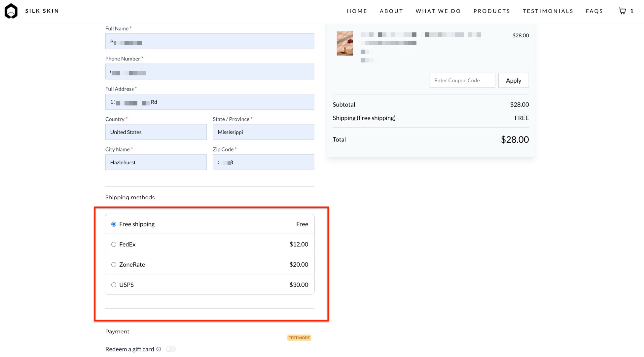Open the Country dropdown
This screenshot has width=644, height=357.
click(x=156, y=132)
